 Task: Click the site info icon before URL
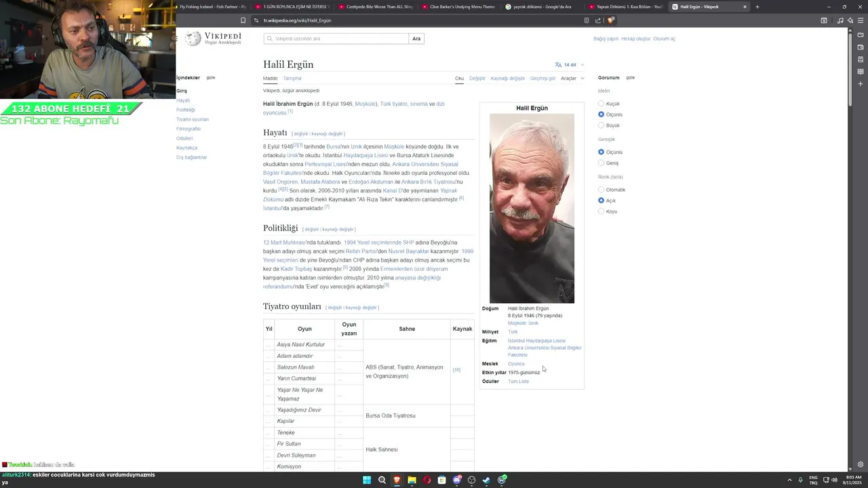pos(256,20)
